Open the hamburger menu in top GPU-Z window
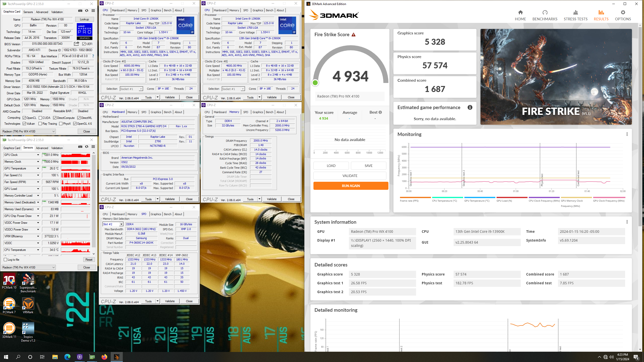Screen dimensions: 644x362 click(x=93, y=11)
